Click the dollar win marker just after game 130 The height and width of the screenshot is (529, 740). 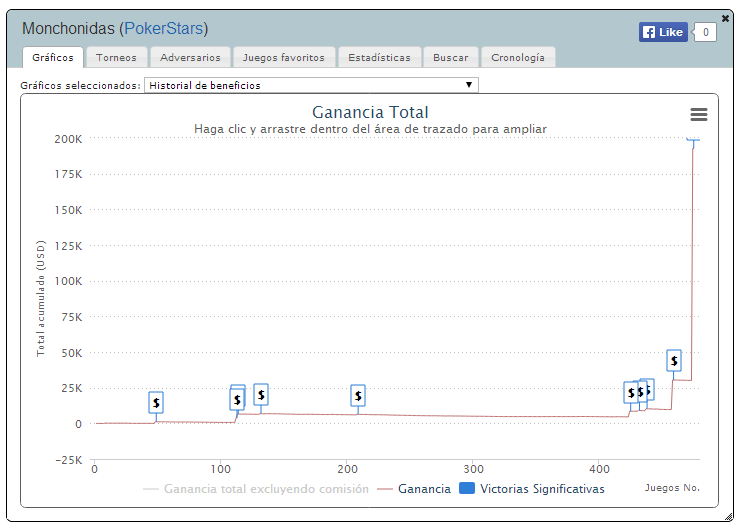click(x=261, y=395)
